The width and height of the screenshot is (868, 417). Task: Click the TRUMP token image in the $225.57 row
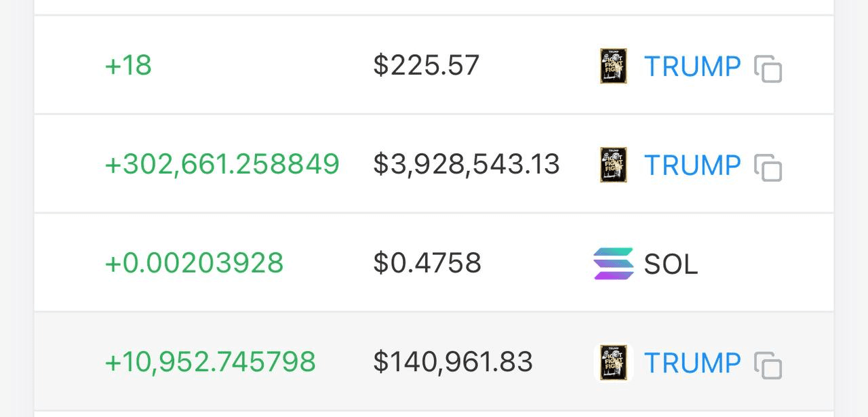click(613, 66)
